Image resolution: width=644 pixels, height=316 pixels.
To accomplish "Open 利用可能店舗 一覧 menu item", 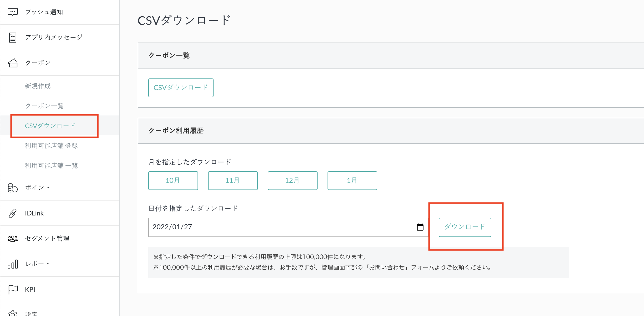I will tap(51, 166).
